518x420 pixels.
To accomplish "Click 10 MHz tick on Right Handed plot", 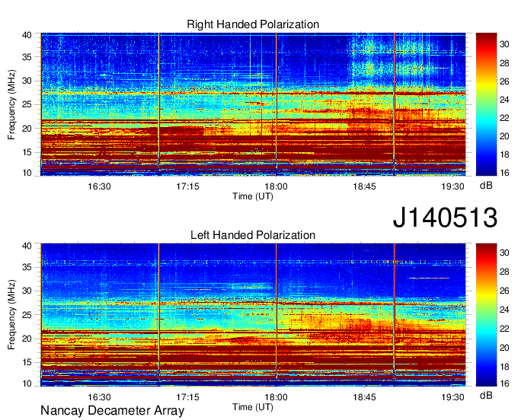I will [x=27, y=173].
